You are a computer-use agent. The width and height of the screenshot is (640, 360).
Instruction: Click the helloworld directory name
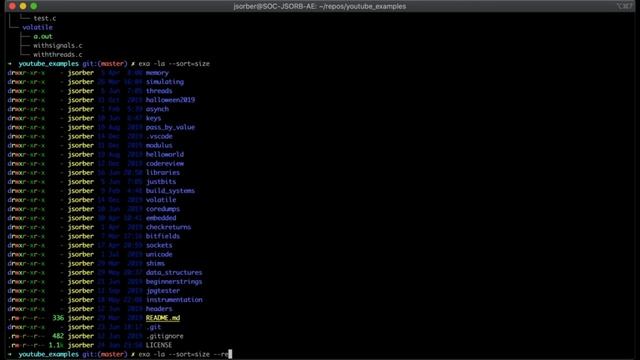[164, 154]
